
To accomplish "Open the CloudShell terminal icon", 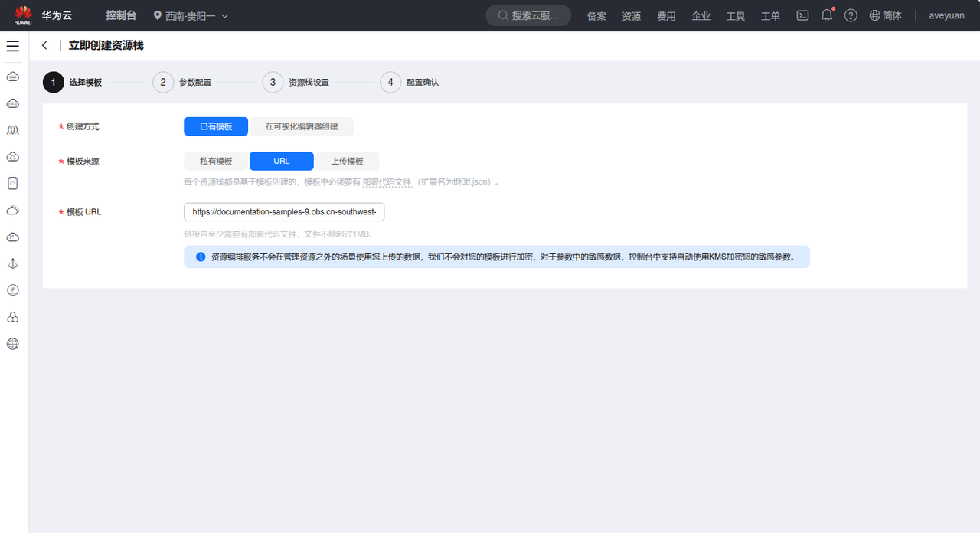I will point(802,15).
